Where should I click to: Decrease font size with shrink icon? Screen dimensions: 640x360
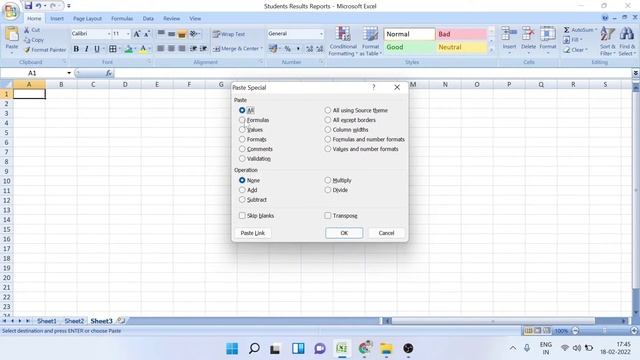click(x=147, y=34)
